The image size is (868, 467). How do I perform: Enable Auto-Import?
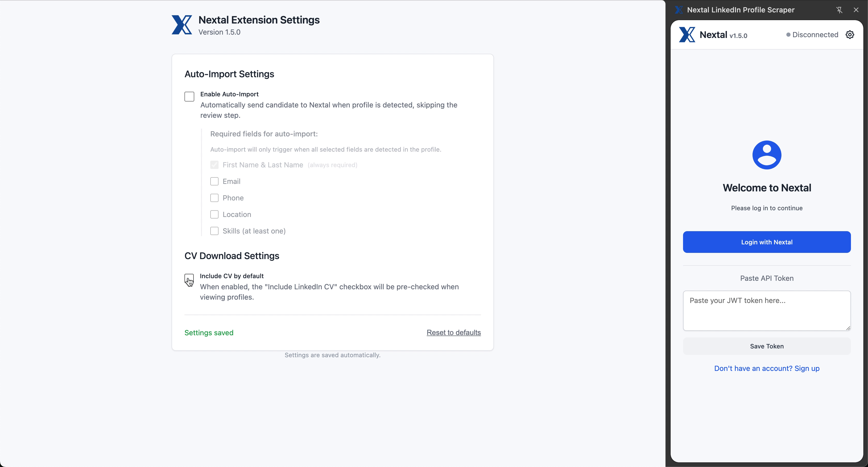189,96
